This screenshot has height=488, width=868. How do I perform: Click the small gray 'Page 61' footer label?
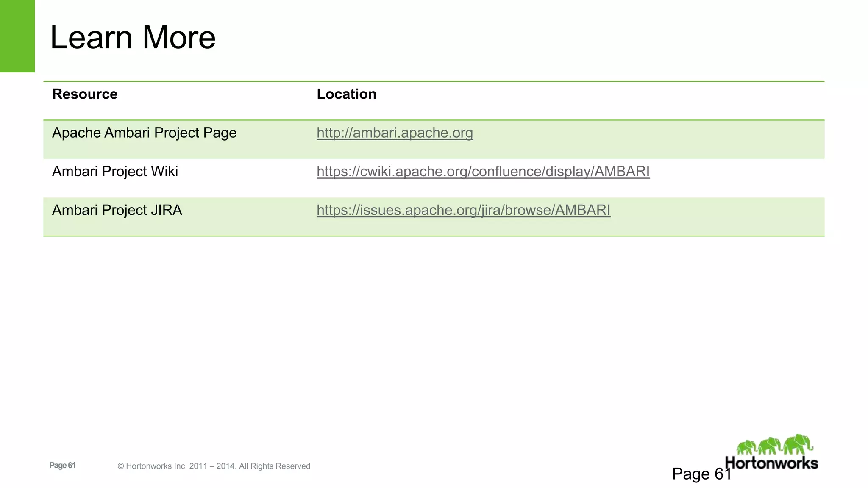click(x=62, y=465)
